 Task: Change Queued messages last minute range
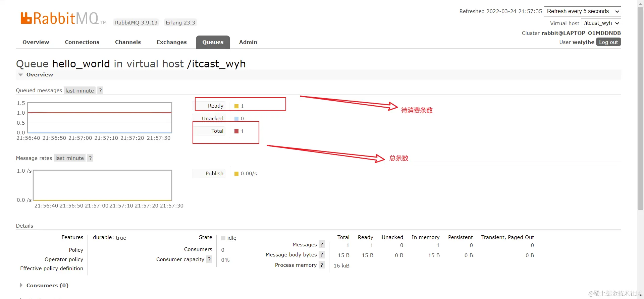click(x=79, y=91)
